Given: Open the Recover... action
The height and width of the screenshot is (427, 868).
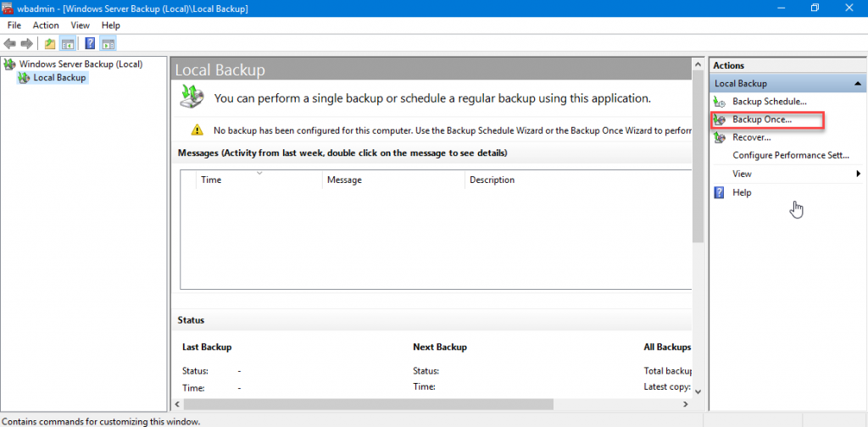Looking at the screenshot, I should (752, 137).
